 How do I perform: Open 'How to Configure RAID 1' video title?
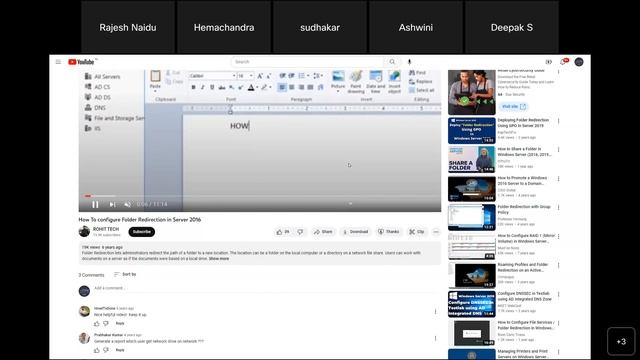526,238
